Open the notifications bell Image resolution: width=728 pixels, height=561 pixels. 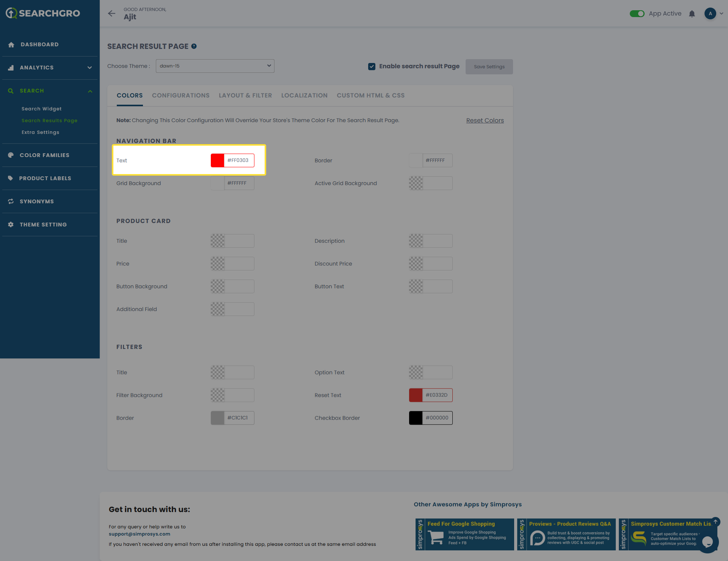(x=692, y=14)
